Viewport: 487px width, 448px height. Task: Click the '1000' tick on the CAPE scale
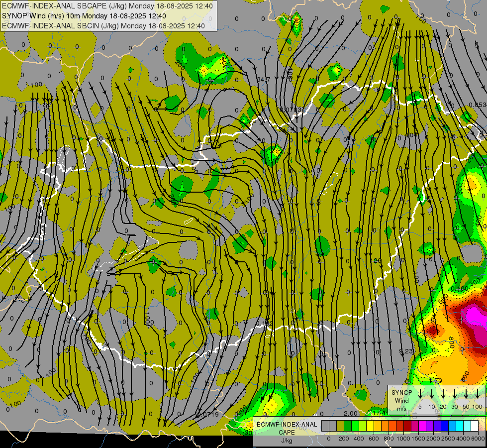click(x=403, y=439)
